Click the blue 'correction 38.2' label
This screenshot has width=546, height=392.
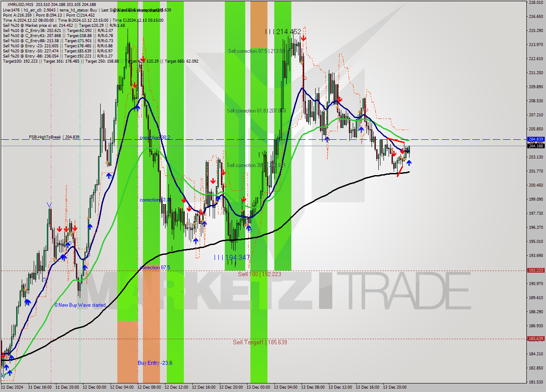tap(155, 138)
